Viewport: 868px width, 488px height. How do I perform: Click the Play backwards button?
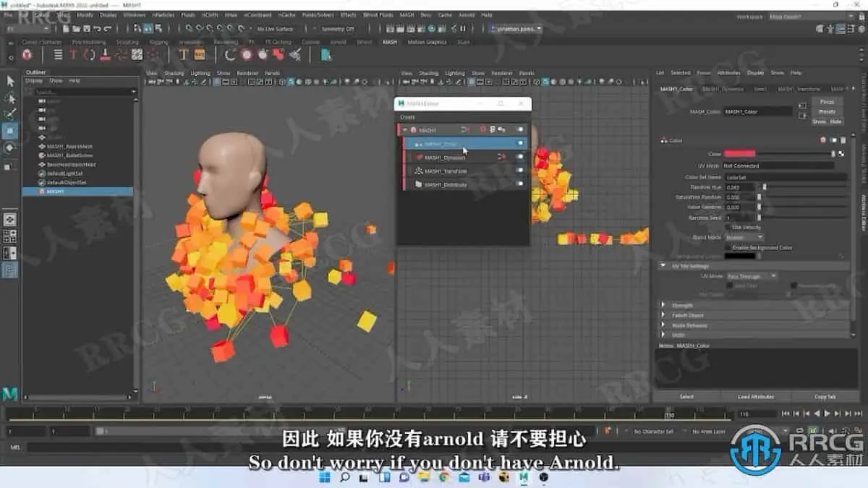(817, 414)
